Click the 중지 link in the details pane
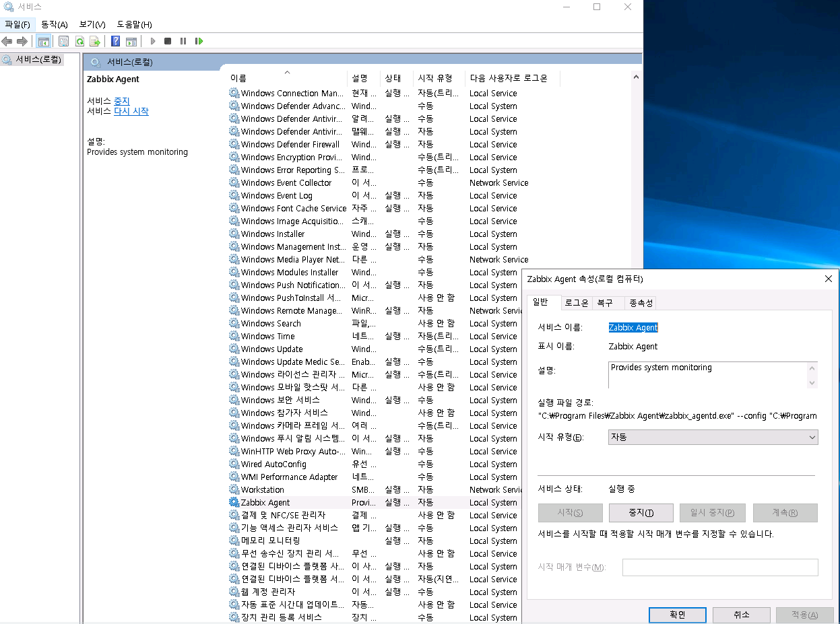Image resolution: width=840 pixels, height=624 pixels. (121, 101)
